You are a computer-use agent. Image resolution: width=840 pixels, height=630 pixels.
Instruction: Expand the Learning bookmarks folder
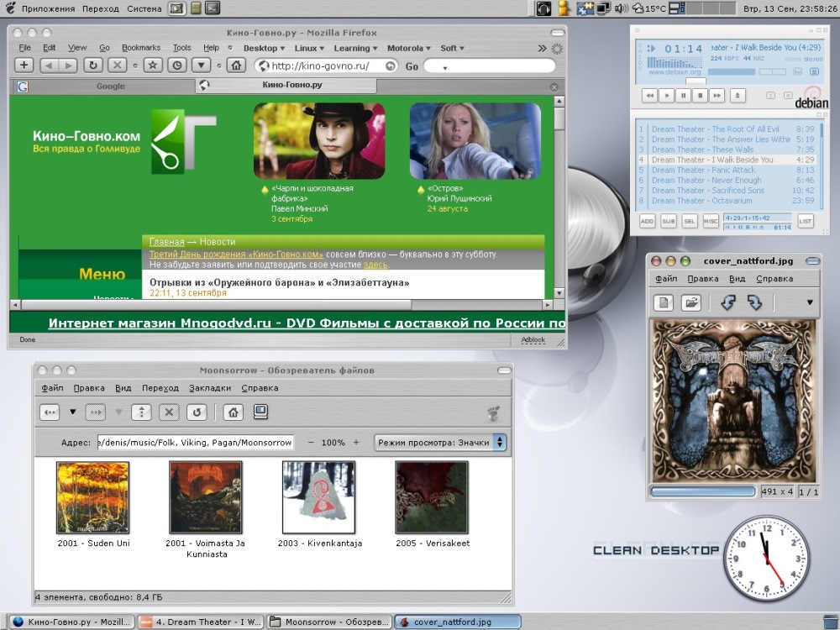click(x=355, y=48)
